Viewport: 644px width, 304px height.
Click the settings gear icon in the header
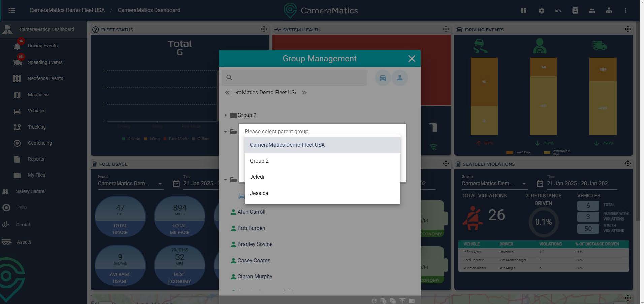tap(541, 11)
